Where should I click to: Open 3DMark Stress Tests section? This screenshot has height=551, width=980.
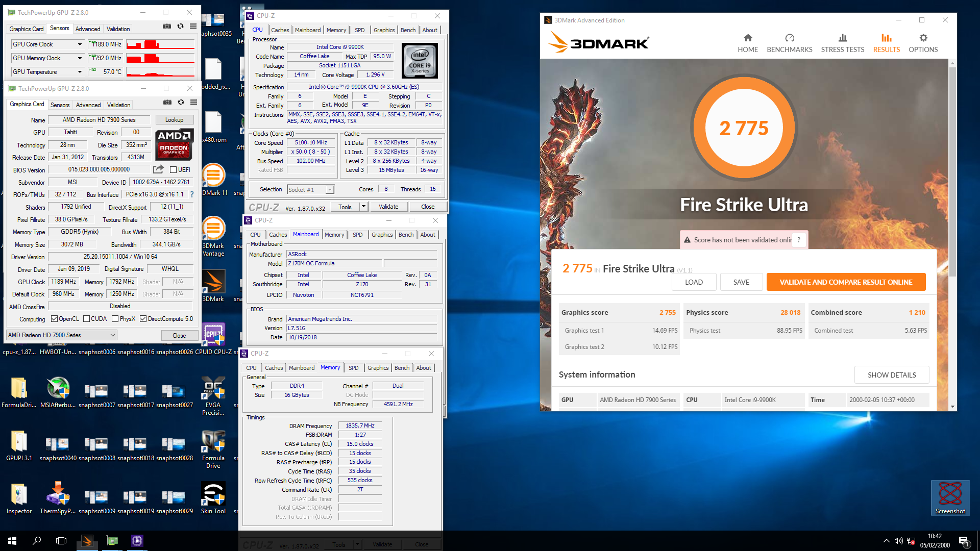click(x=843, y=43)
